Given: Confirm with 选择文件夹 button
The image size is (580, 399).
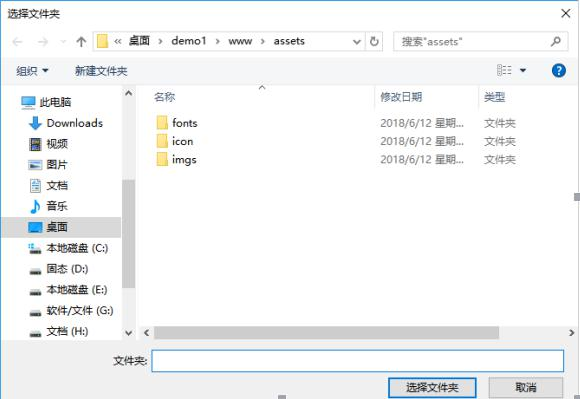Looking at the screenshot, I should click(432, 388).
